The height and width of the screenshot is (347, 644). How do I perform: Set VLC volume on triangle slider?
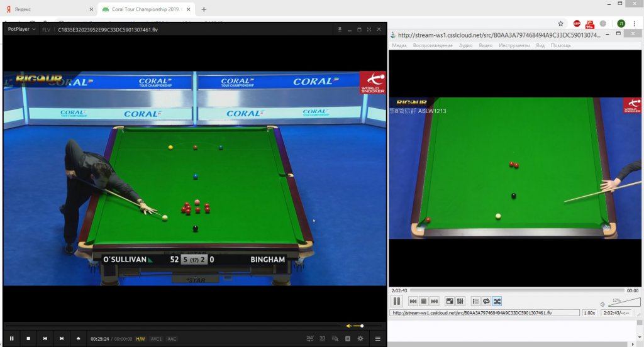[625, 302]
